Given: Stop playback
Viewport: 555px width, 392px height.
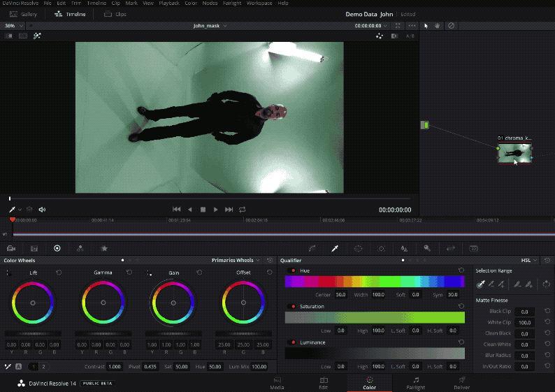Looking at the screenshot, I should (203, 210).
